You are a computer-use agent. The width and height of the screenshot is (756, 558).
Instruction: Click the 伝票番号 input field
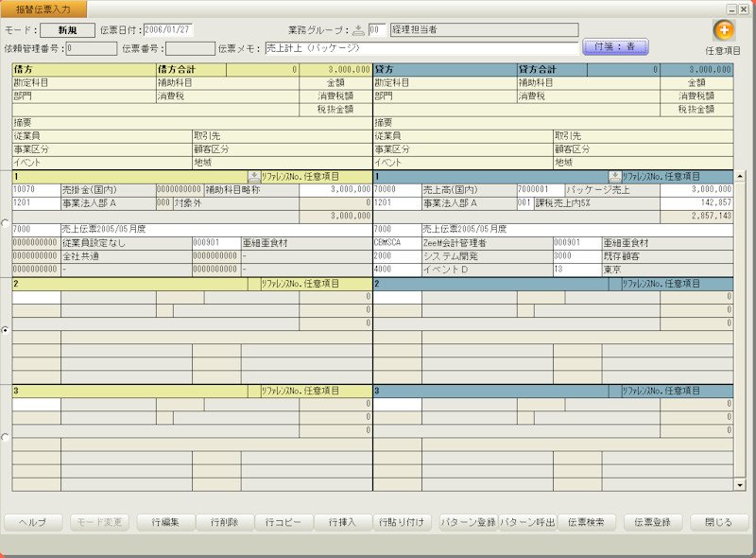point(191,48)
